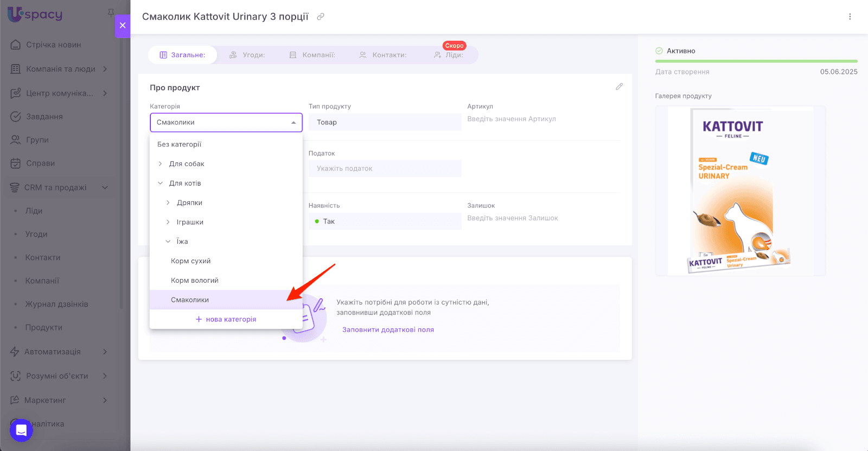Image resolution: width=868 pixels, height=451 pixels.
Task: Choose Корм сухий category
Action: (x=226, y=261)
